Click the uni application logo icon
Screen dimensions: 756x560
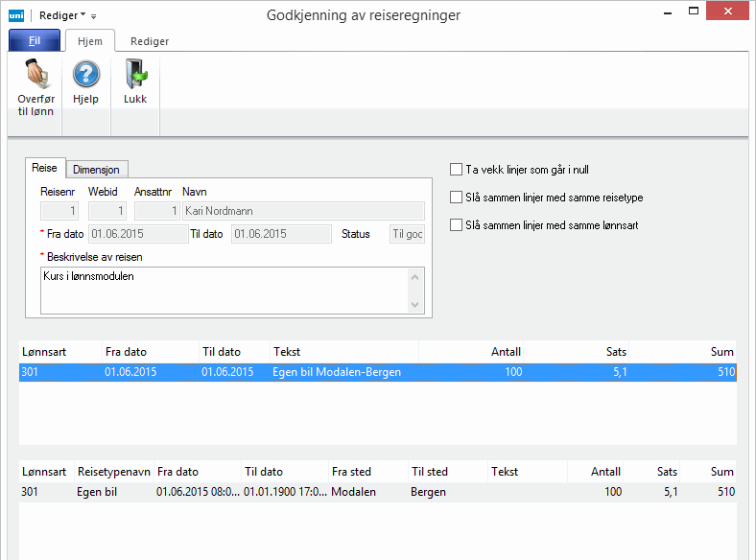pos(15,15)
